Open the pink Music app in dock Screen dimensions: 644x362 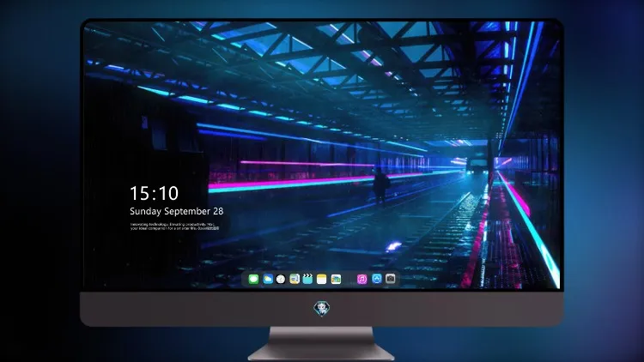361,279
